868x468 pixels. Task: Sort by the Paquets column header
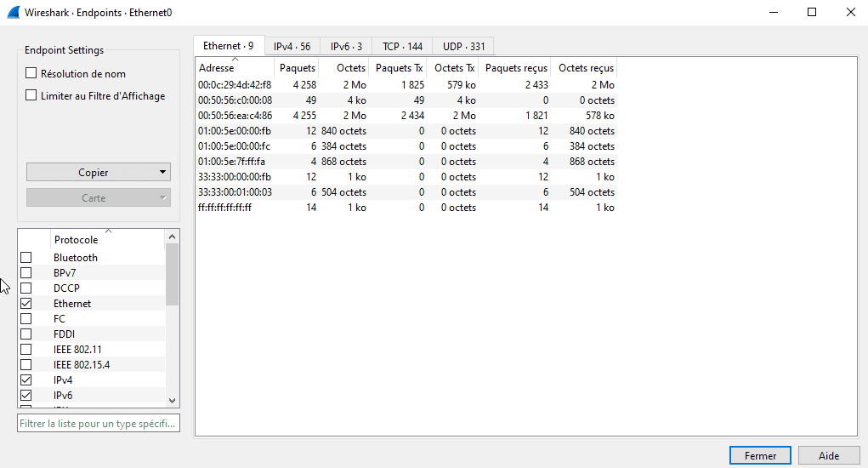tap(297, 67)
